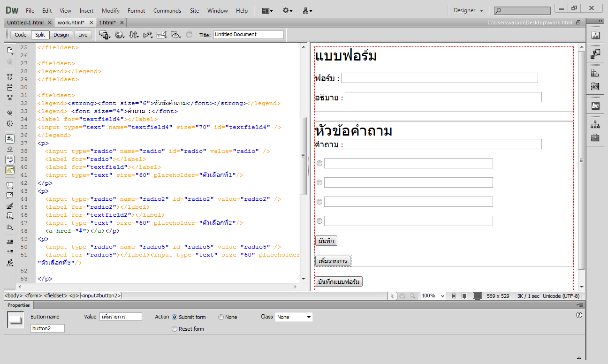Open the Insert panel icon on right dock

tap(595, 53)
